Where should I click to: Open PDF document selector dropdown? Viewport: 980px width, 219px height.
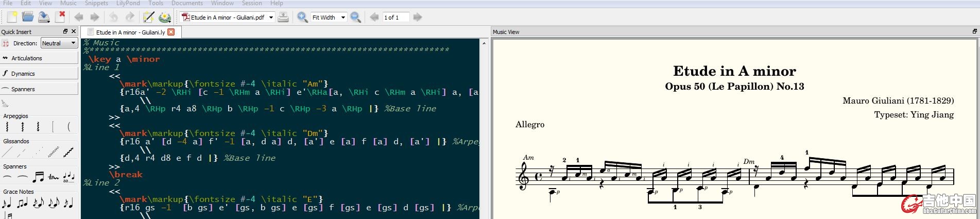pos(227,17)
